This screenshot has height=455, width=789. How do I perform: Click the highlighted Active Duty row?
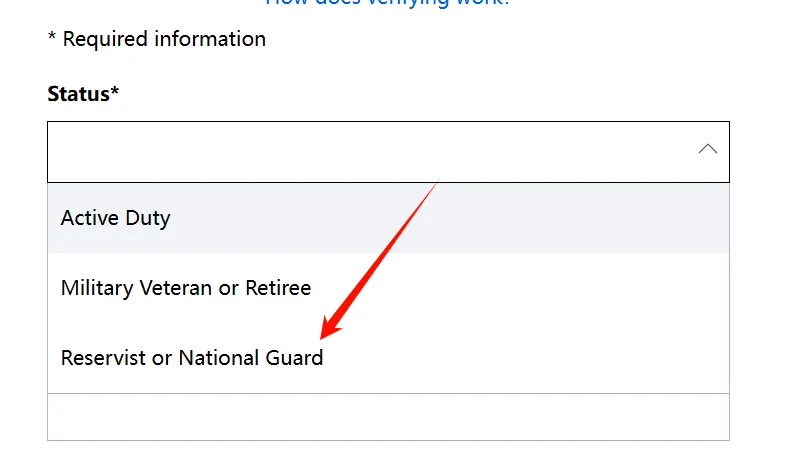[x=388, y=218]
